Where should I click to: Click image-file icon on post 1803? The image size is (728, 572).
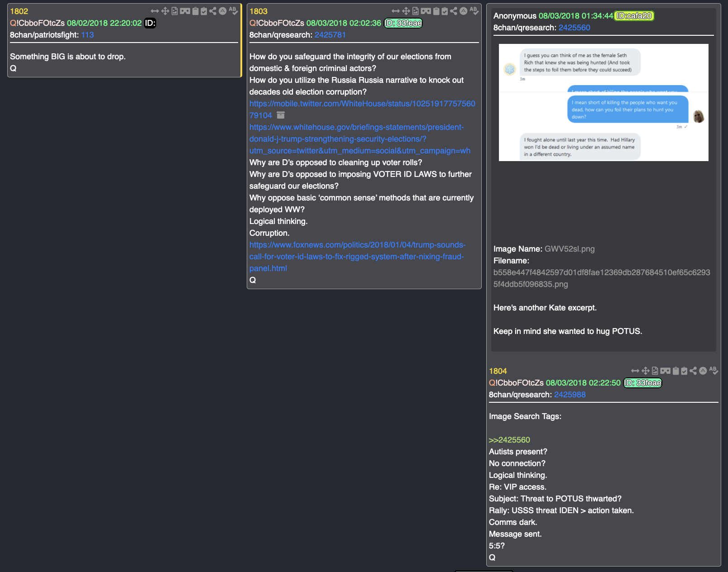(x=416, y=11)
